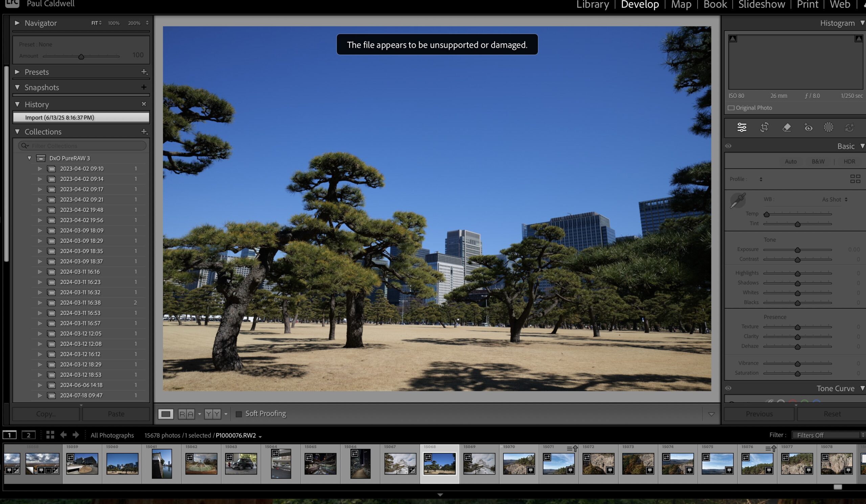Expand the Presets panel
Image resolution: width=866 pixels, height=504 pixels.
[17, 72]
